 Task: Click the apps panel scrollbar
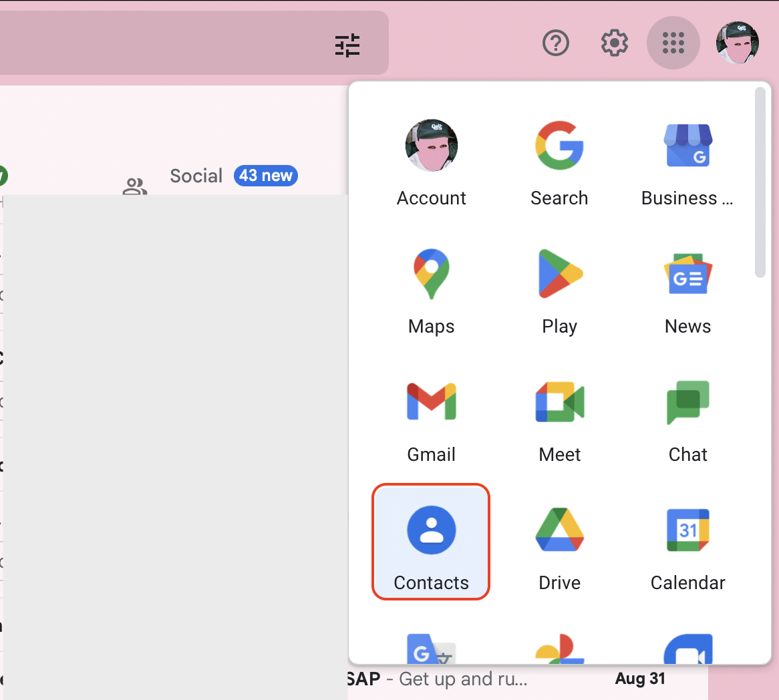click(x=760, y=182)
